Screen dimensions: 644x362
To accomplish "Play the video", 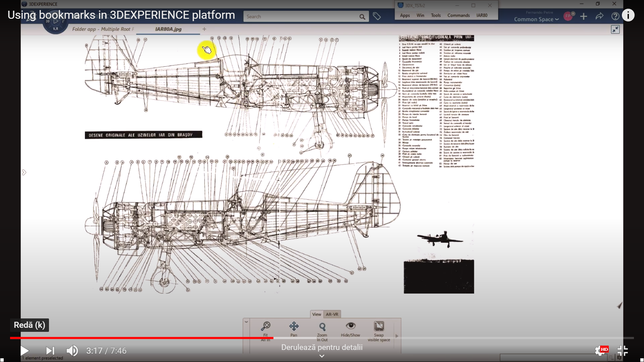I will click(24, 351).
